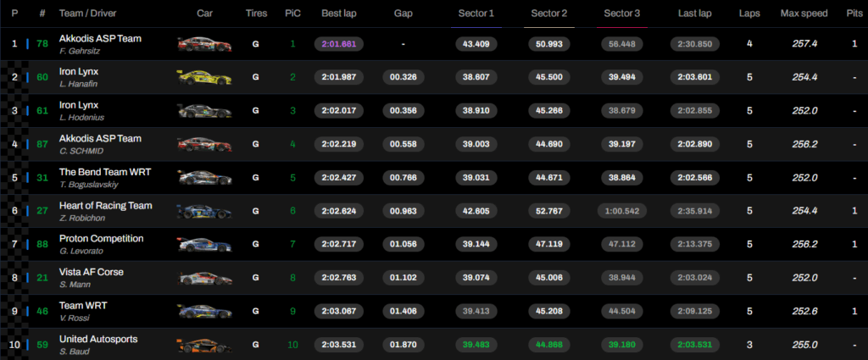Image resolution: width=868 pixels, height=360 pixels.
Task: Click green Sector 3 time 39.180
Action: pos(622,345)
